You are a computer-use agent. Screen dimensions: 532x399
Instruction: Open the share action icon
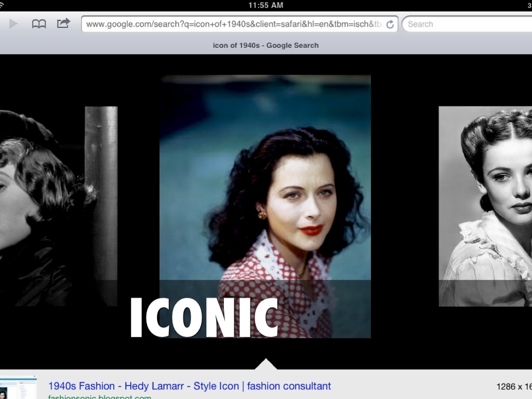coord(63,23)
